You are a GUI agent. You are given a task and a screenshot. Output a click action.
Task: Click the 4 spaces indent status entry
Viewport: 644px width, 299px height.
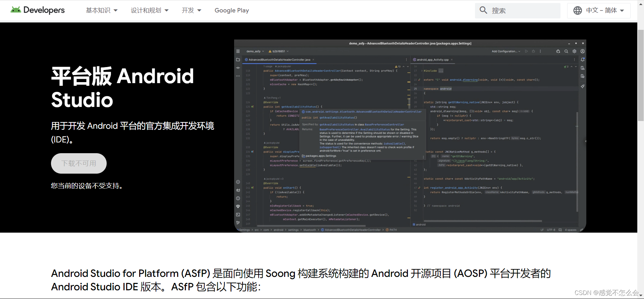pos(571,230)
